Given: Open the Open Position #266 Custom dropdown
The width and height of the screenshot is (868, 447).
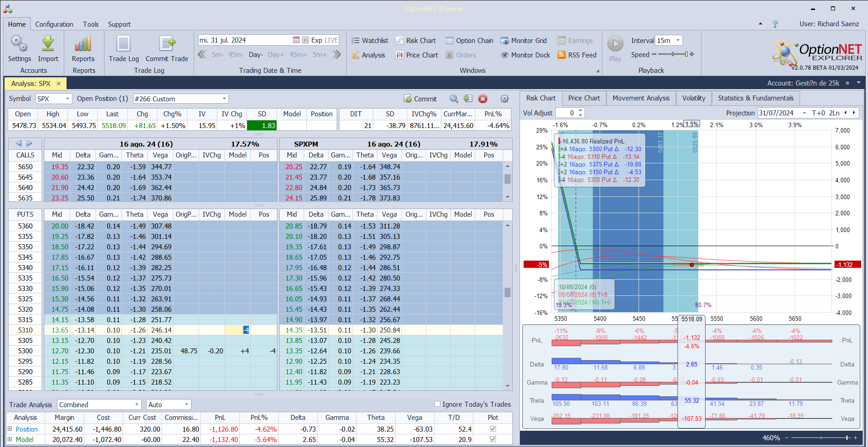Looking at the screenshot, I should click(x=224, y=99).
